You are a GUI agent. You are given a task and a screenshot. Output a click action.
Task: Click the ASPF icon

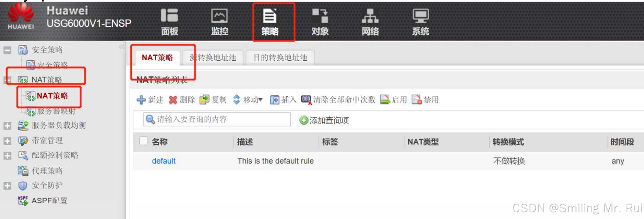[23, 201]
